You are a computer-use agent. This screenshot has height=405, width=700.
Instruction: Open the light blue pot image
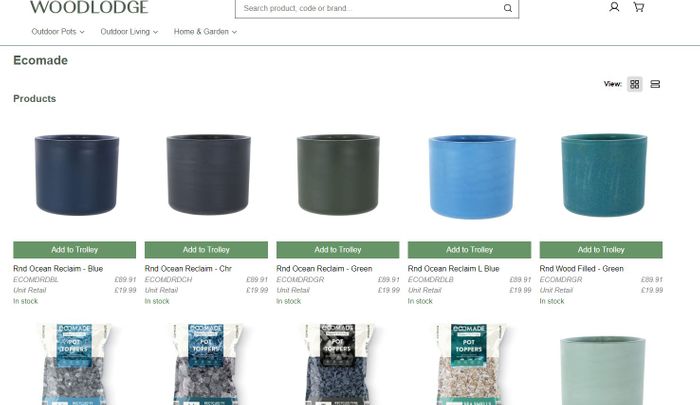point(472,176)
